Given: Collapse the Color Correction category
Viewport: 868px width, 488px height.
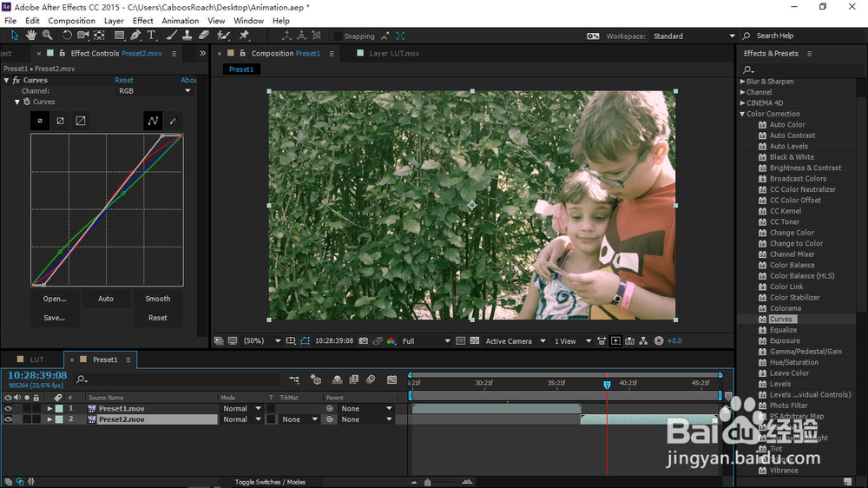Looking at the screenshot, I should pos(743,114).
